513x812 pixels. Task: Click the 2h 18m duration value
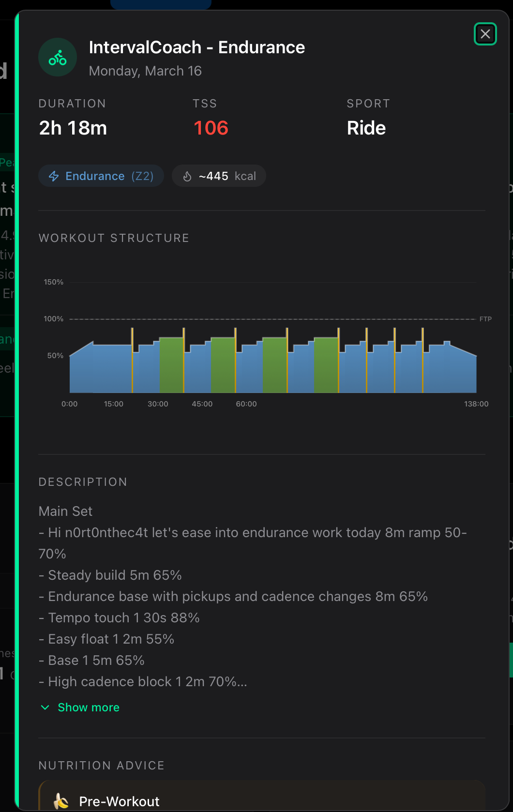coord(73,128)
